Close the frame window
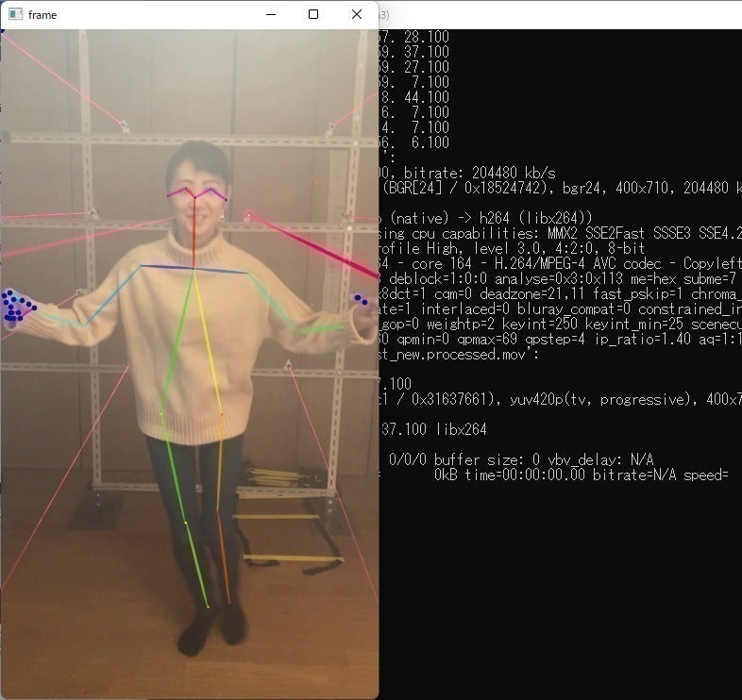 point(356,15)
